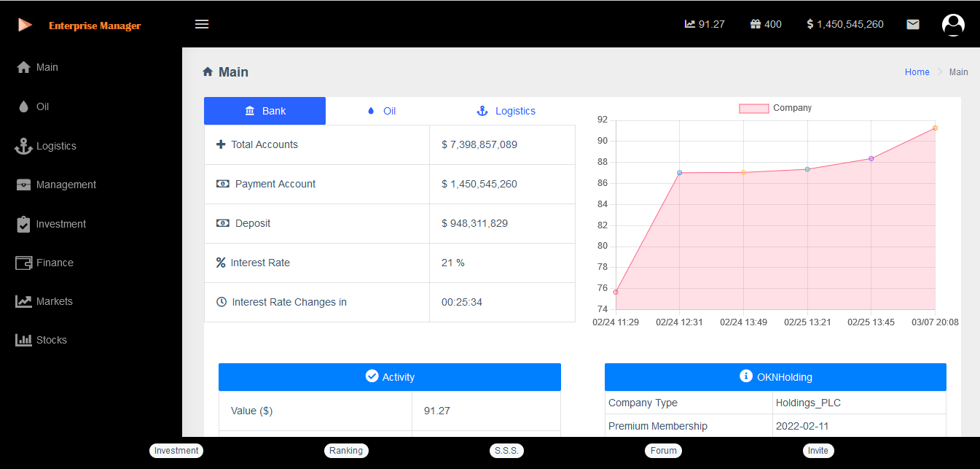Select the Bank tab
Image resolution: width=980 pixels, height=469 pixels.
(x=264, y=111)
